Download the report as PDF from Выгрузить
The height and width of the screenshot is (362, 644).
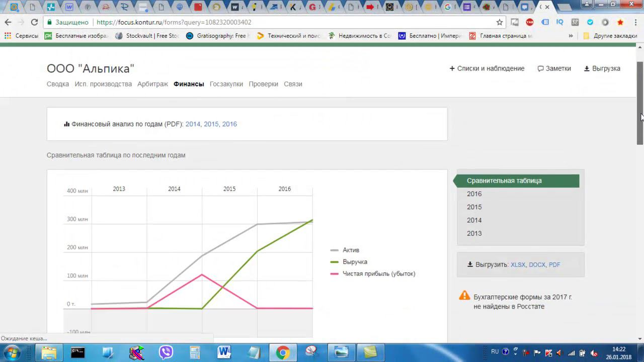coord(554,264)
